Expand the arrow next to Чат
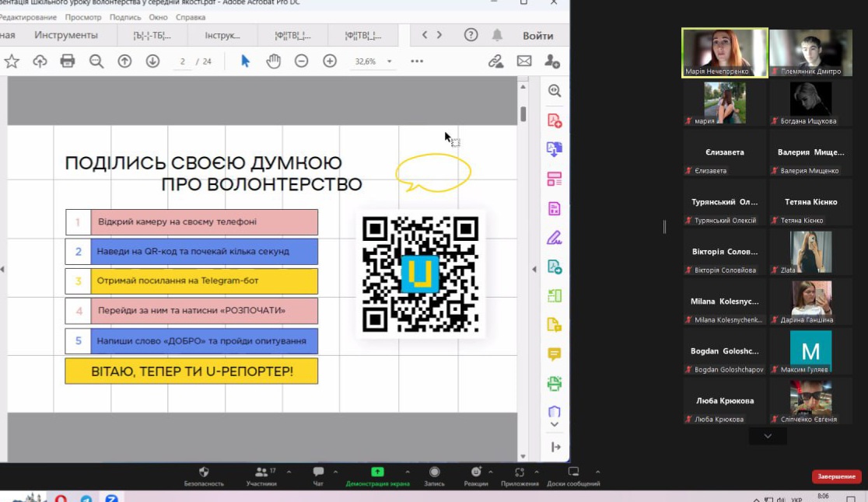Image resolution: width=868 pixels, height=502 pixels. (335, 472)
